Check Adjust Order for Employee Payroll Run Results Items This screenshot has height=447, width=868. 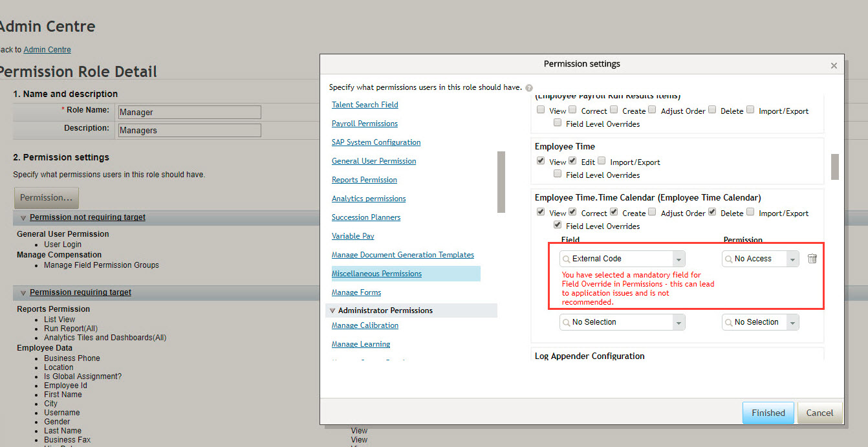652,110
